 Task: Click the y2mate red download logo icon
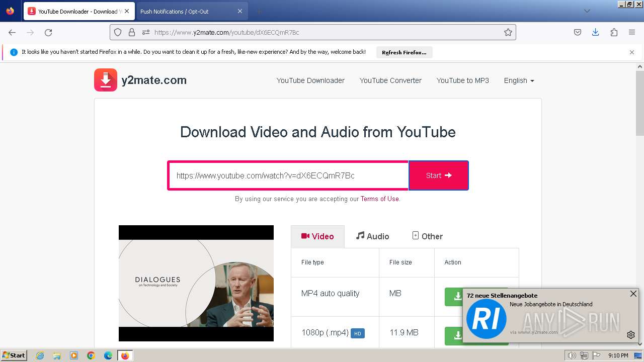pyautogui.click(x=106, y=80)
